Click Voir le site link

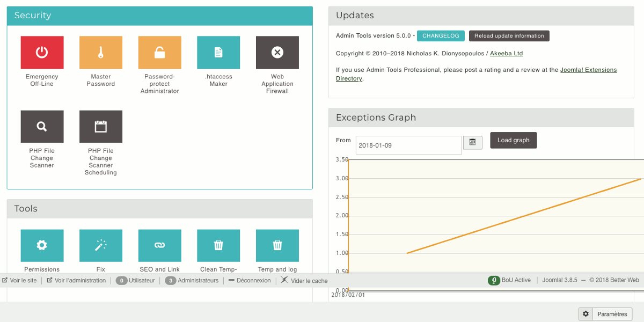(19, 280)
